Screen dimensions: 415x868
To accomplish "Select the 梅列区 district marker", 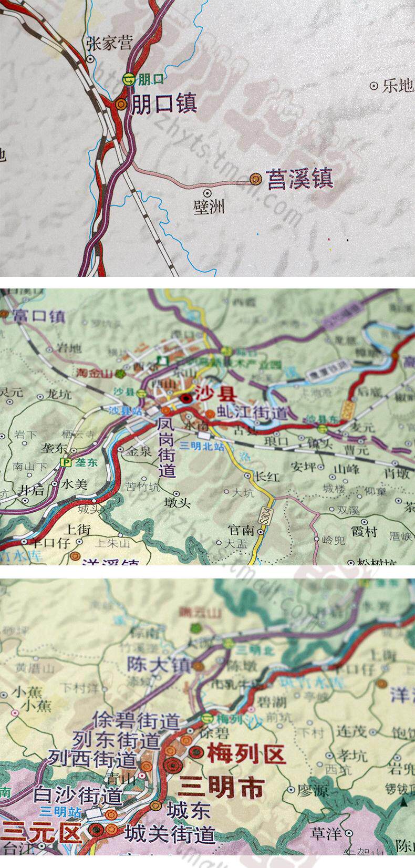I will pos(196,752).
